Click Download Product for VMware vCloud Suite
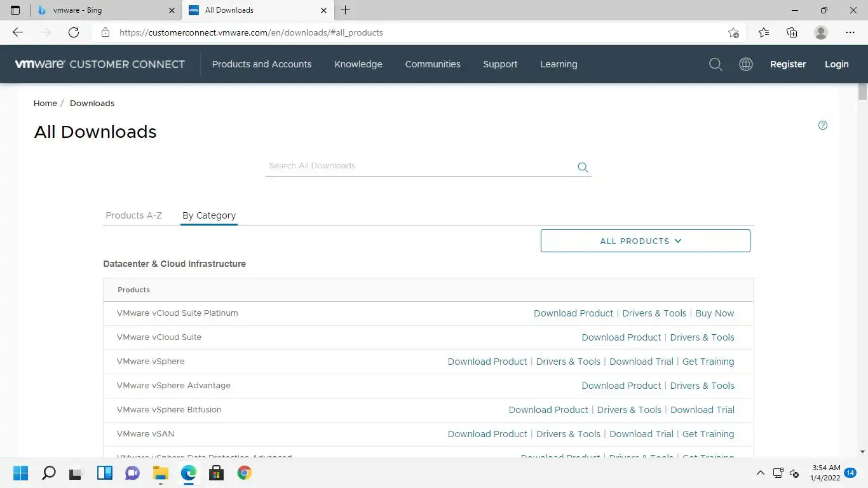 [621, 337]
